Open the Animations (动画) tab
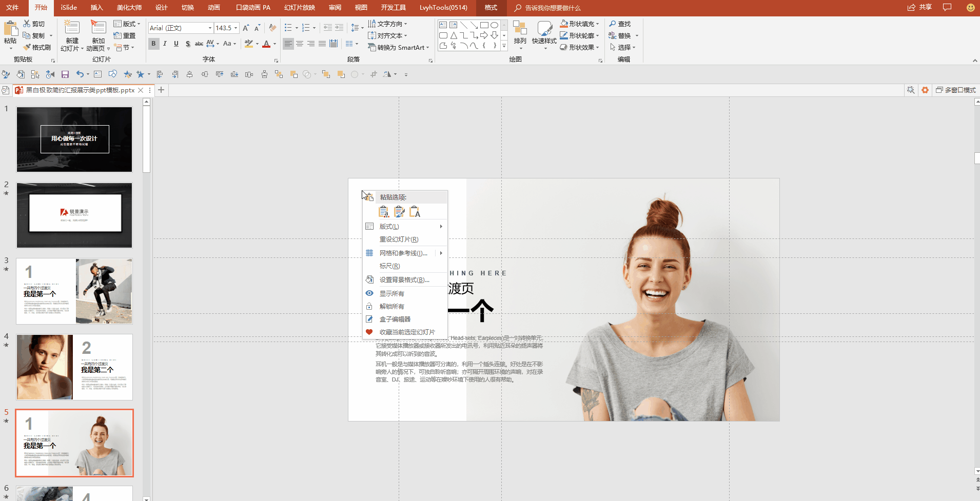The width and height of the screenshot is (980, 501). 213,8
